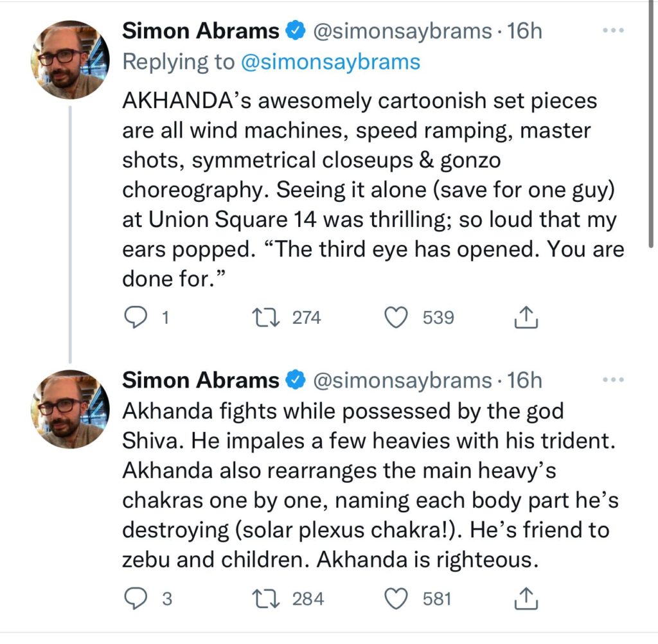Open the second tweet's profile picture

pyautogui.click(x=67, y=409)
